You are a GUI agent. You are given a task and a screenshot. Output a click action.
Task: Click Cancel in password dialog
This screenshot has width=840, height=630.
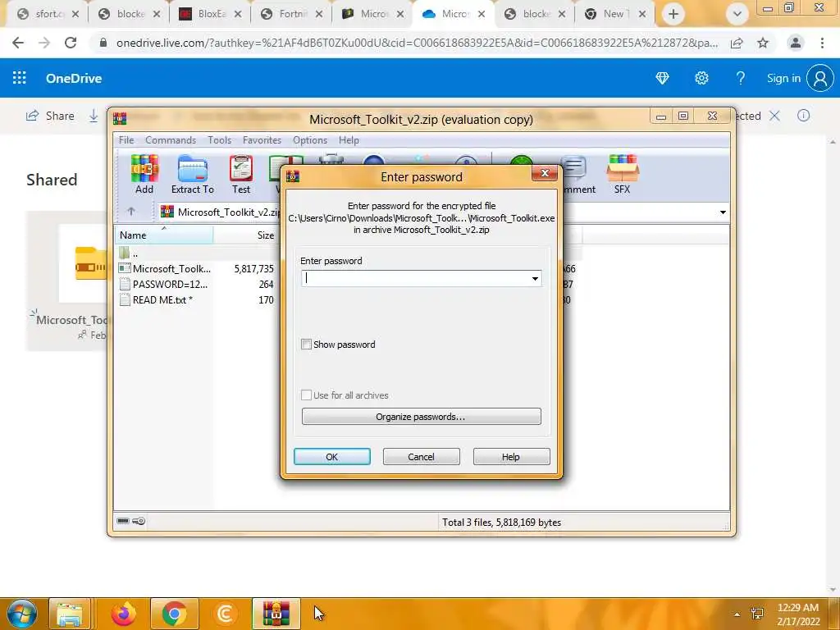[x=421, y=456]
